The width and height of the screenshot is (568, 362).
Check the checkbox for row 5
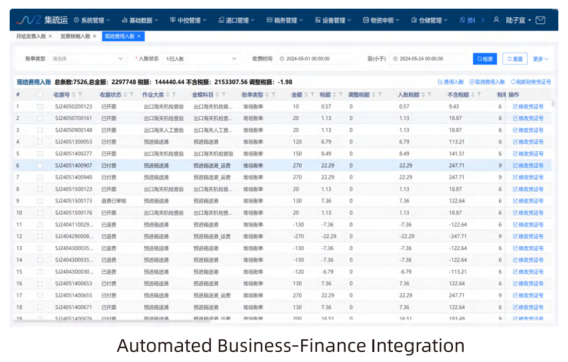pos(40,154)
